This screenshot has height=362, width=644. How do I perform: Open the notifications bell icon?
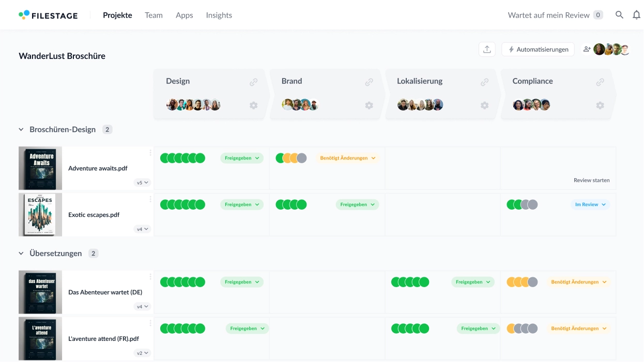637,15
